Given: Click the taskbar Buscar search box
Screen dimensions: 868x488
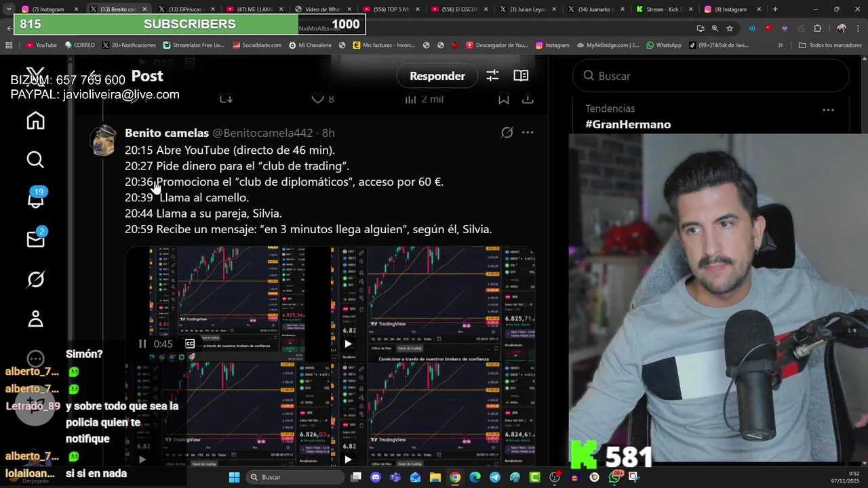Looking at the screenshot, I should (x=294, y=477).
